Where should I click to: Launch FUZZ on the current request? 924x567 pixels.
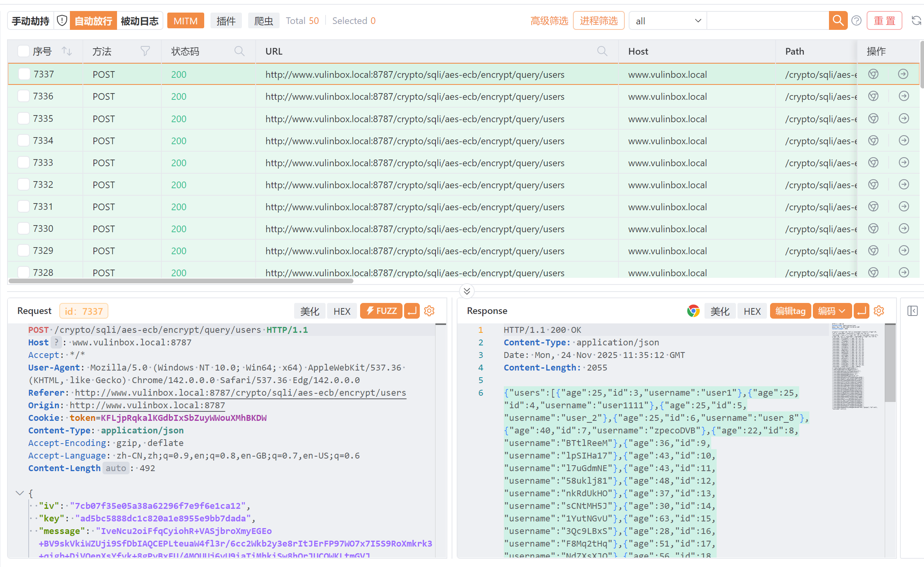(381, 311)
